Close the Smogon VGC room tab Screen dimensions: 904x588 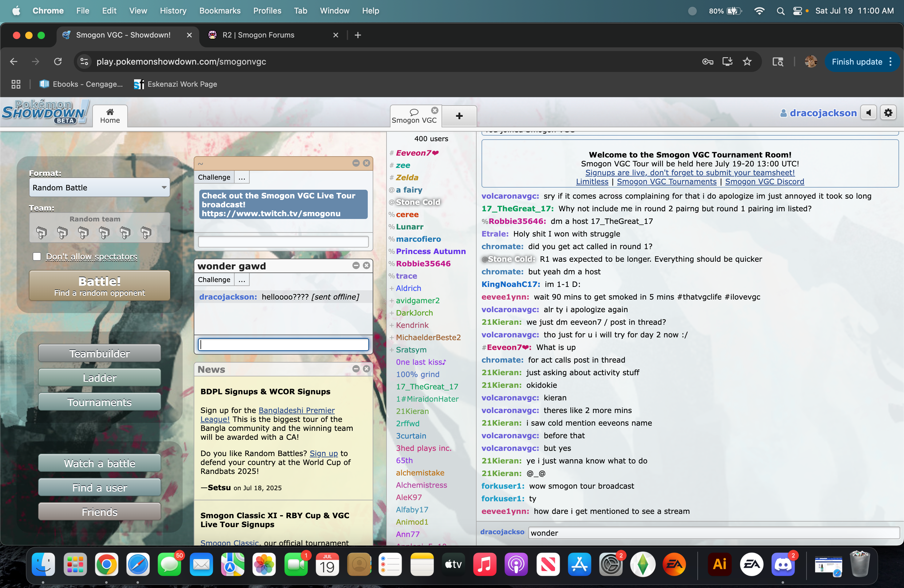pyautogui.click(x=435, y=110)
